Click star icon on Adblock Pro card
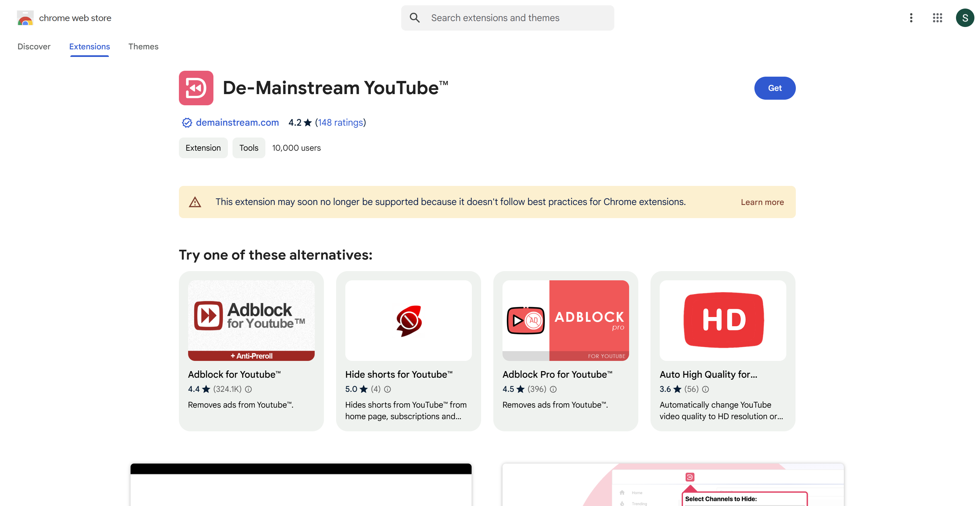 521,389
